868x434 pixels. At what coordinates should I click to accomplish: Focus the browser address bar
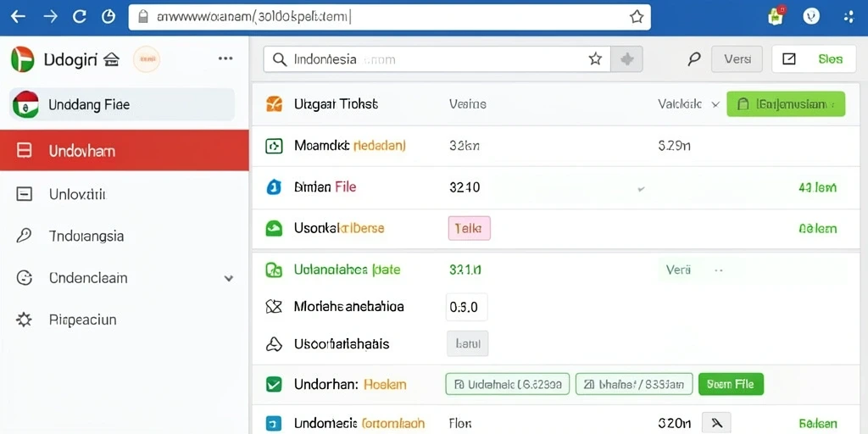click(390, 17)
